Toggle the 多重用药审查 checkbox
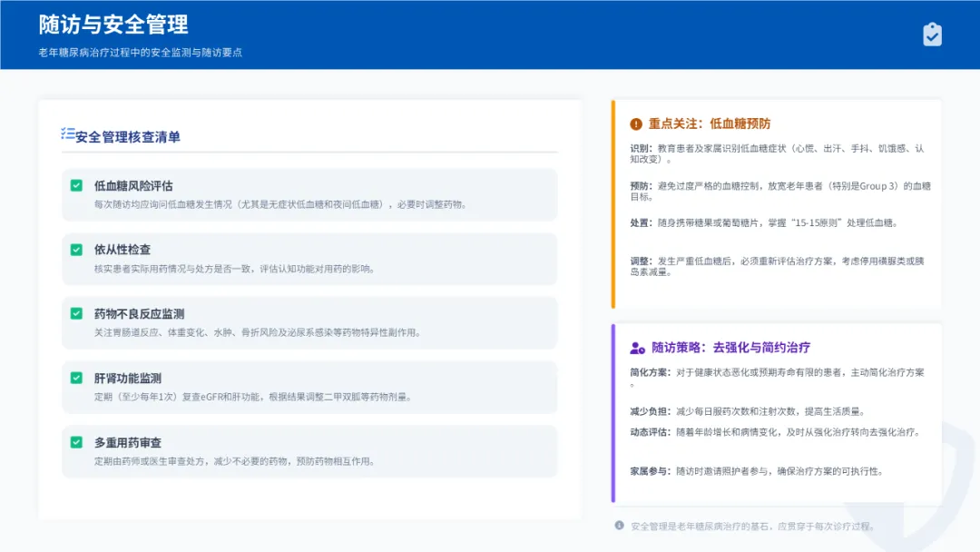Screen dimensions: 980x552 (76, 442)
